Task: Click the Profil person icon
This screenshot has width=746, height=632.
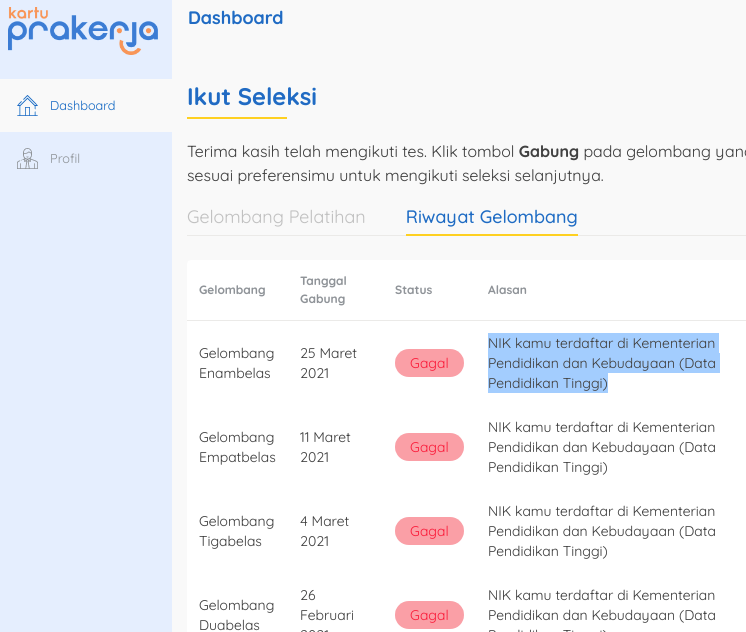Action: pos(27,158)
